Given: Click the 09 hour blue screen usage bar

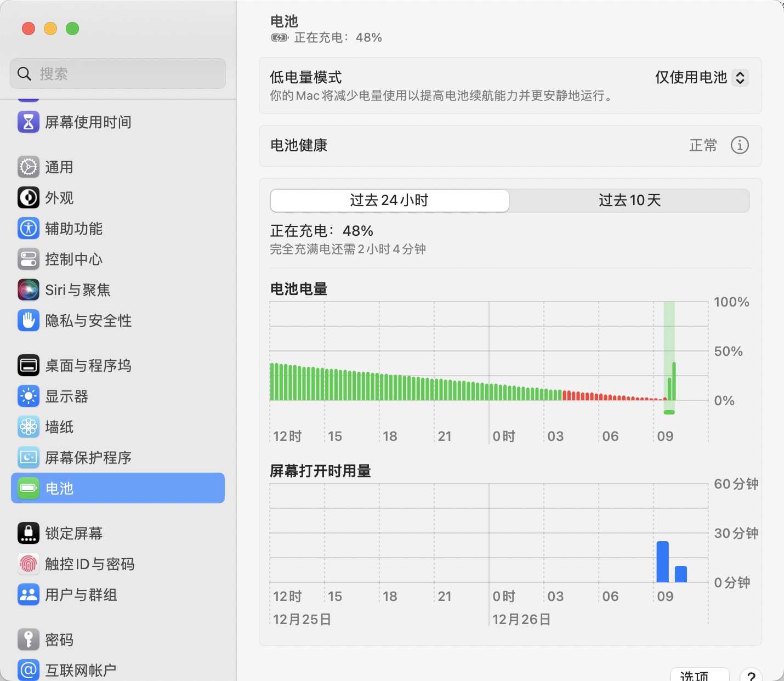Looking at the screenshot, I should pos(662,562).
